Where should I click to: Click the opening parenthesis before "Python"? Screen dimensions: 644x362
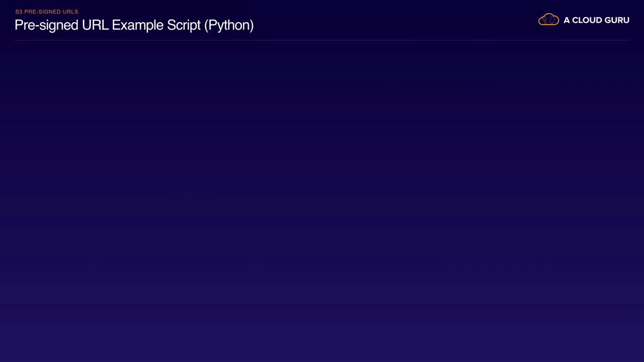(206, 25)
